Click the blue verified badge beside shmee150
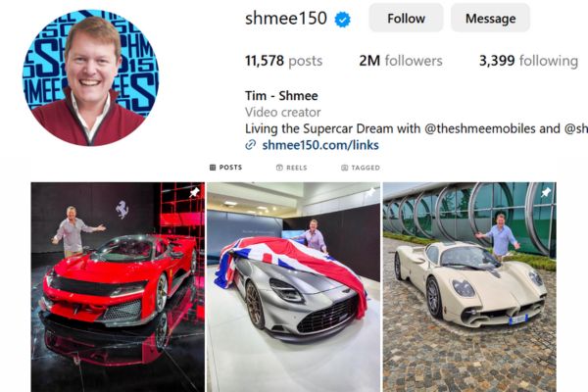588x392 pixels. pyautogui.click(x=342, y=20)
